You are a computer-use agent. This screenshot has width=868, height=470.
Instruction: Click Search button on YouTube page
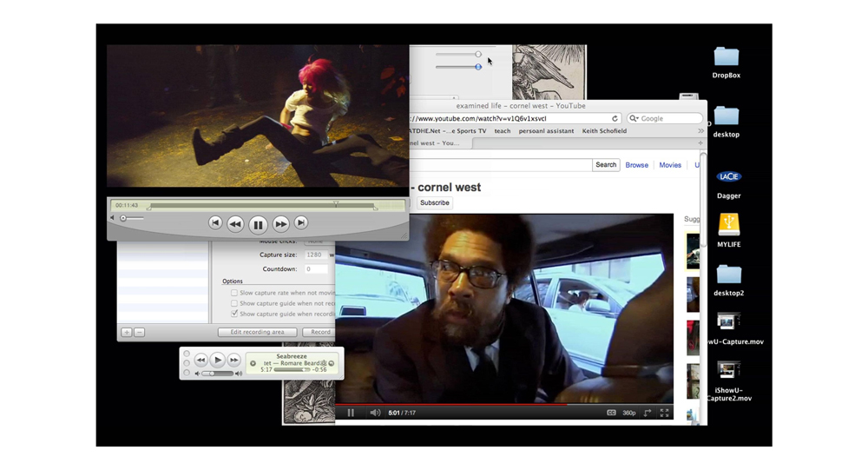click(x=606, y=164)
